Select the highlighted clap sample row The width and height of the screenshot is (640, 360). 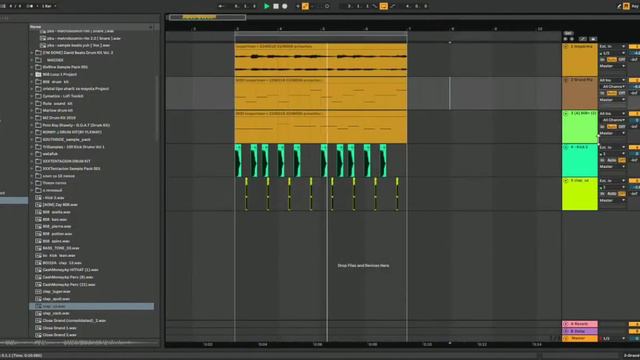[91, 306]
